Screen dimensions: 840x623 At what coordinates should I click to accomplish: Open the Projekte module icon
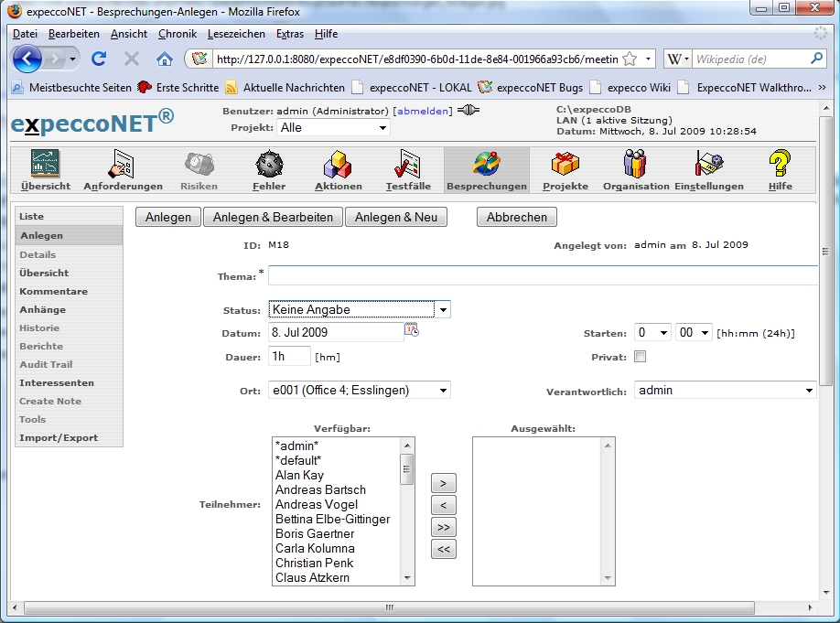coord(565,165)
